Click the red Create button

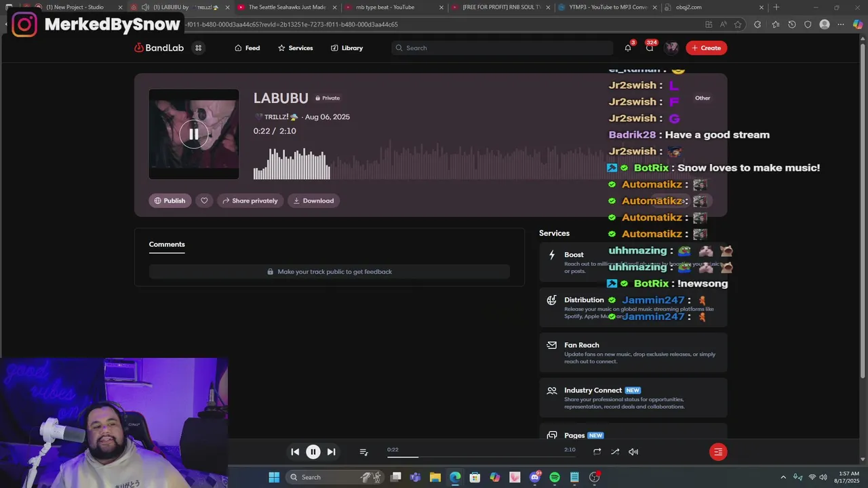tap(706, 48)
